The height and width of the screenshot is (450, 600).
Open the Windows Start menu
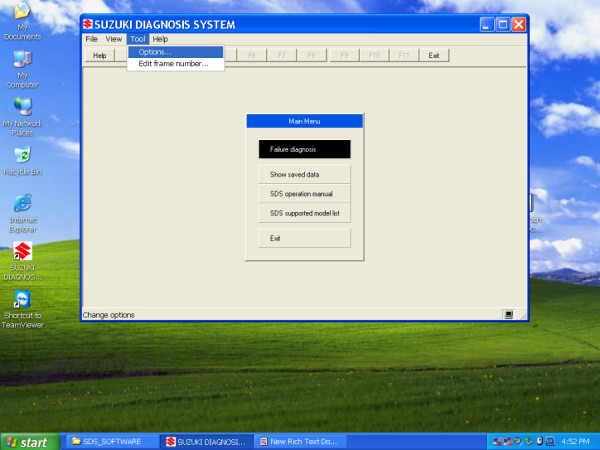coord(27,441)
